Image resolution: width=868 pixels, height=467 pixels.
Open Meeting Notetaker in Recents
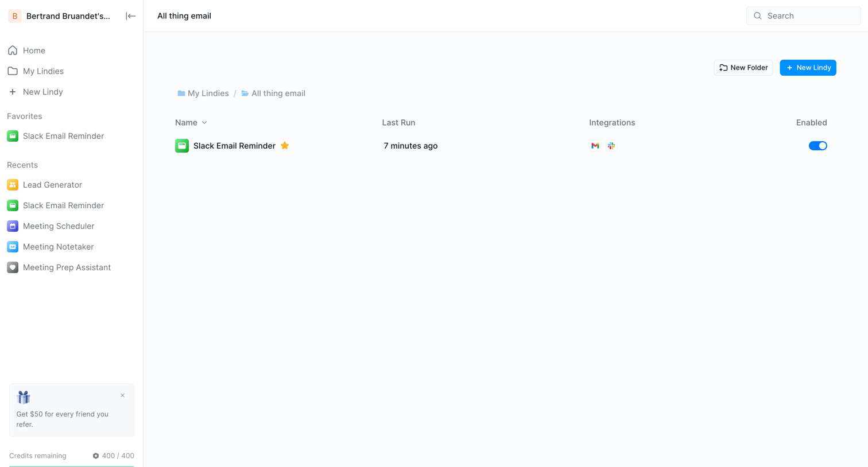(x=71, y=247)
